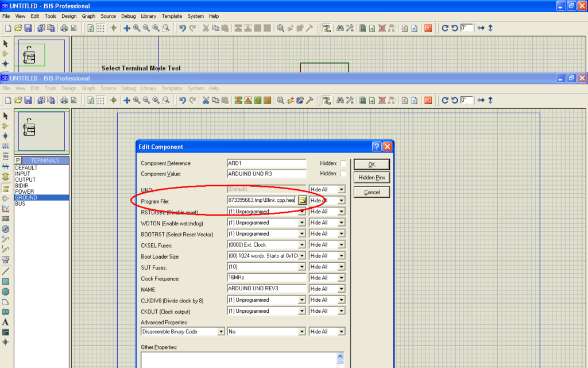Viewport: 588px width, 368px height.
Task: Activate Wire Label (LBL) mode
Action: pyautogui.click(x=5, y=146)
